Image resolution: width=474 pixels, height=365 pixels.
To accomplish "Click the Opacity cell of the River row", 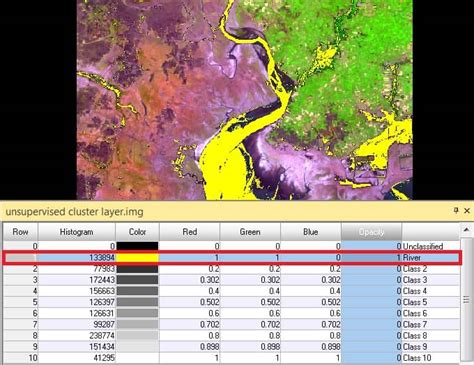I will [371, 258].
